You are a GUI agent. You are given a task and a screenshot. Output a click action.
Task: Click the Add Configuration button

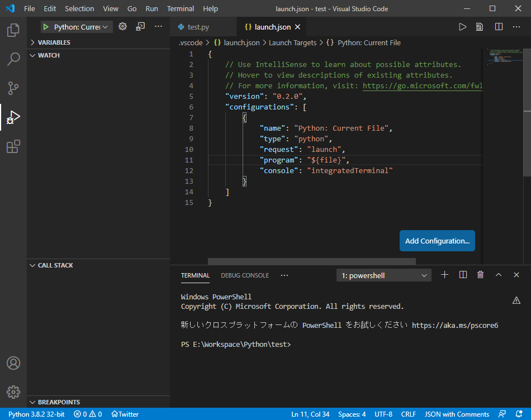point(437,241)
